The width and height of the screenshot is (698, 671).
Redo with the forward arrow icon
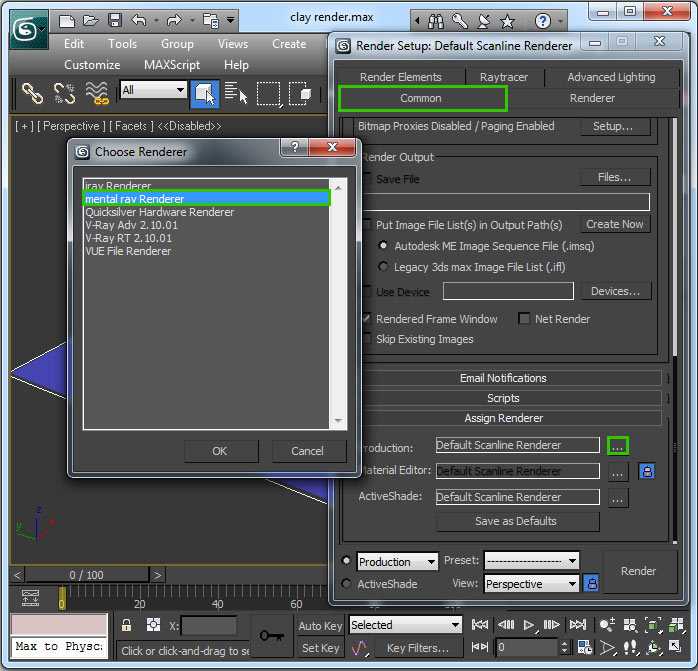[x=174, y=20]
